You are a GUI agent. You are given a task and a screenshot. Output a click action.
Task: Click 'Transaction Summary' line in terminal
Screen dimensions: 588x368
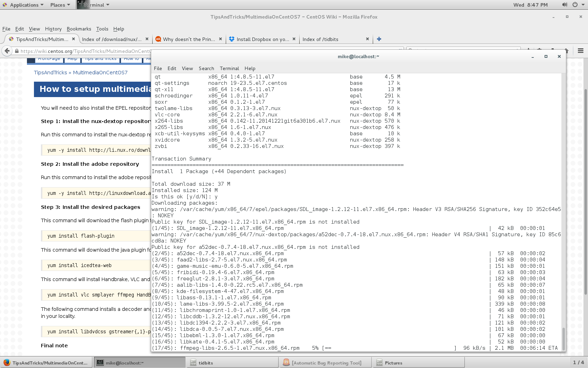pos(181,159)
